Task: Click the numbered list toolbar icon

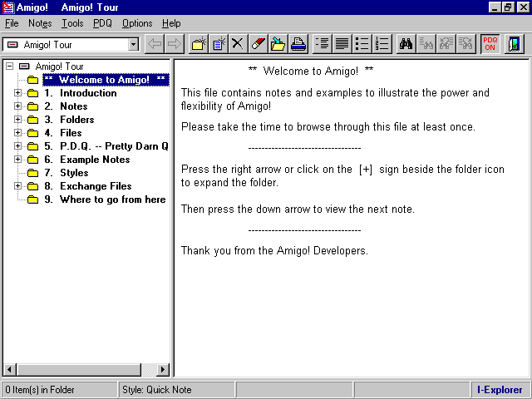Action: coord(382,44)
